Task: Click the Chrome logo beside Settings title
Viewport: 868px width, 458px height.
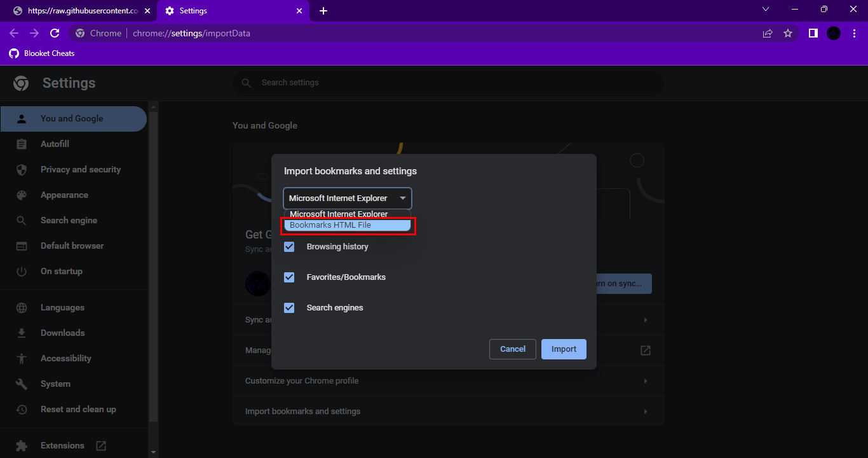Action: click(x=21, y=83)
